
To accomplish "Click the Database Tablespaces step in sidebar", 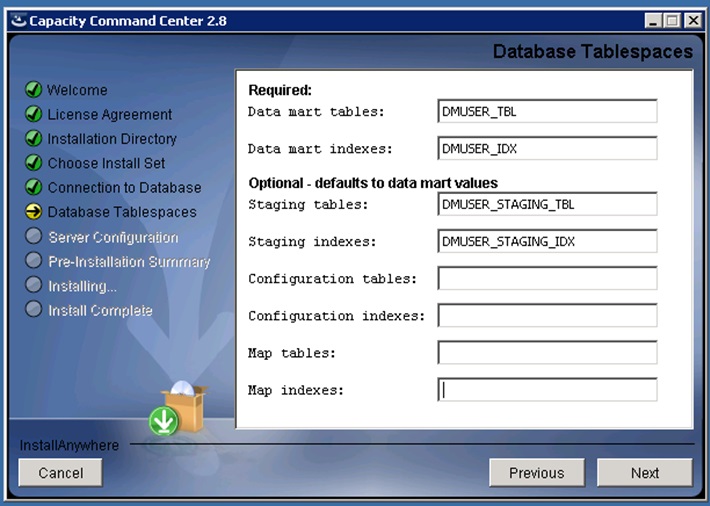I will pyautogui.click(x=122, y=212).
